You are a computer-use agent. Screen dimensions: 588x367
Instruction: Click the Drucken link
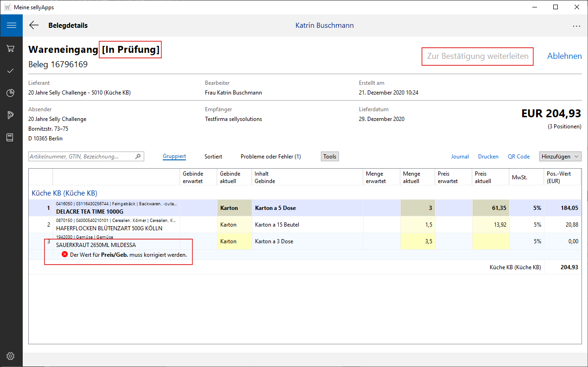pos(488,157)
